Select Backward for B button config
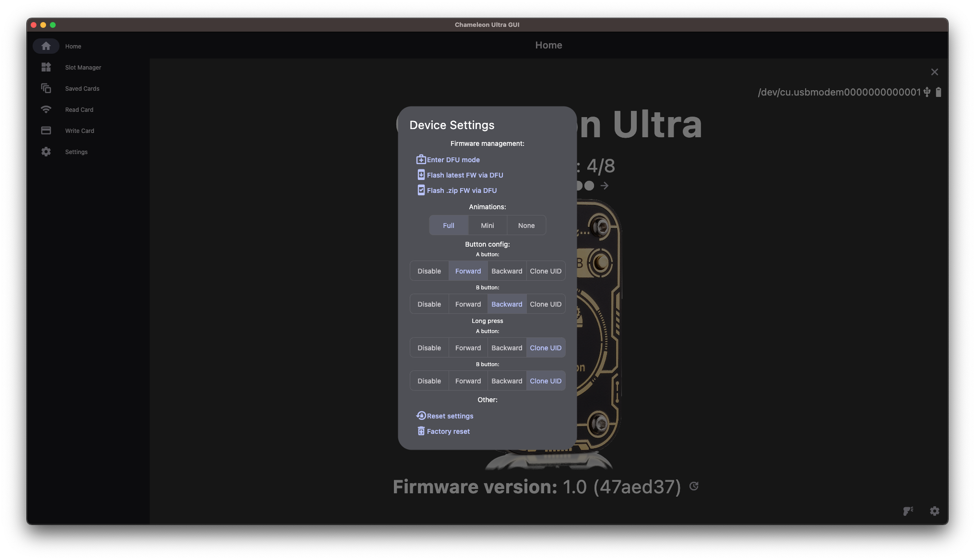Image resolution: width=975 pixels, height=560 pixels. pos(506,303)
